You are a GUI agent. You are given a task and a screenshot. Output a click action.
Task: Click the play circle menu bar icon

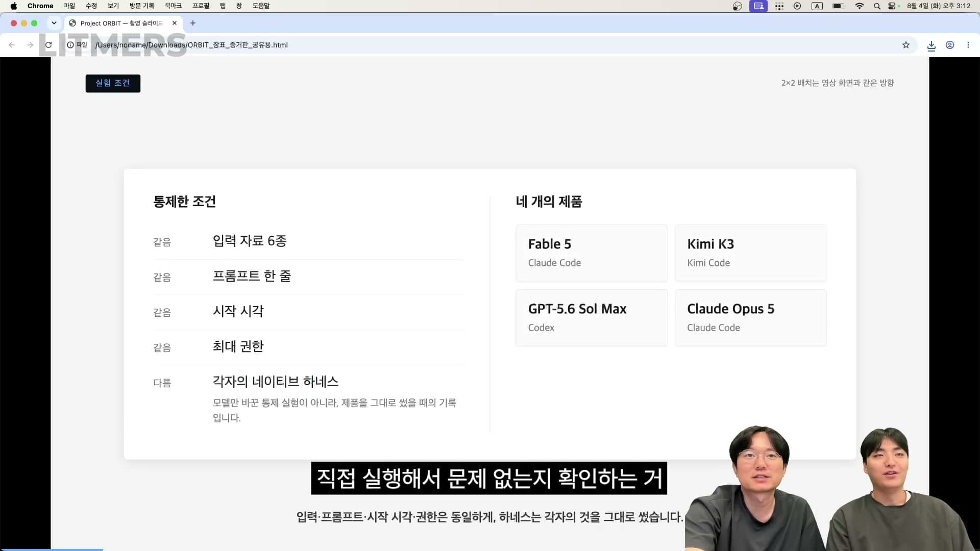tap(797, 6)
